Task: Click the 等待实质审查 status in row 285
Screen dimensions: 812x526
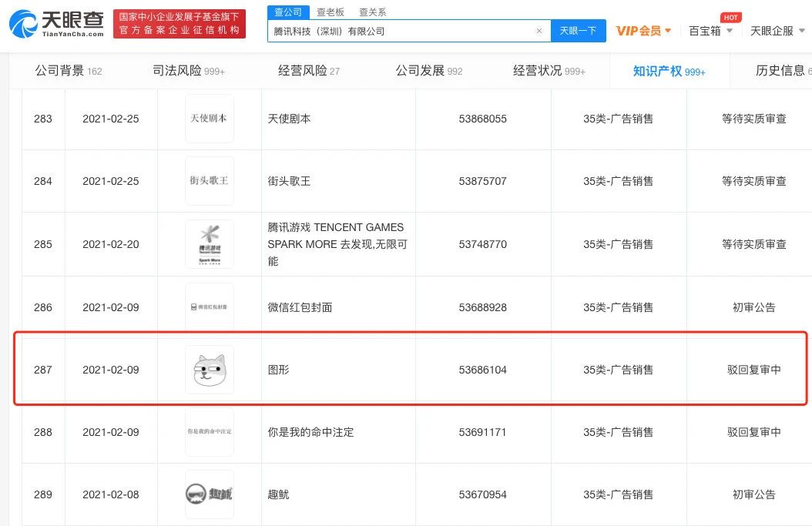Action: coord(754,244)
